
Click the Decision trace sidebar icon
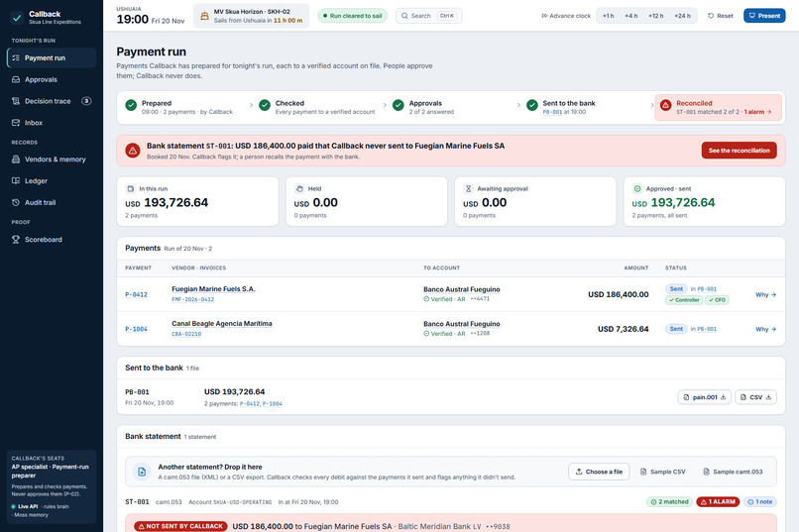16,101
